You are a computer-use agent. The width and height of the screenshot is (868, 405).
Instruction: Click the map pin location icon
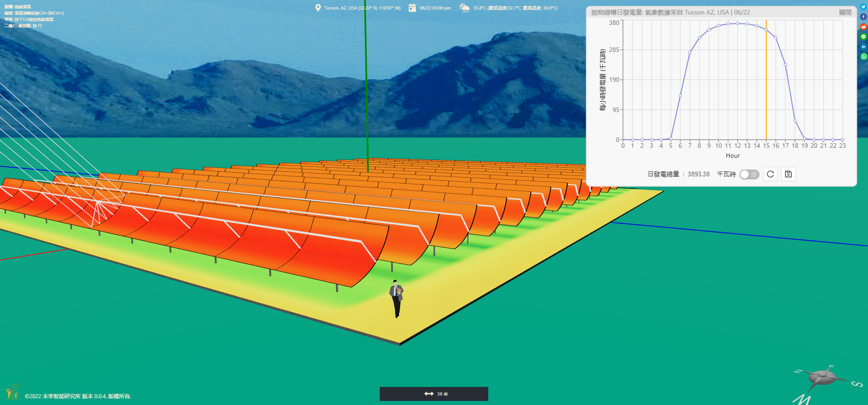tap(318, 8)
